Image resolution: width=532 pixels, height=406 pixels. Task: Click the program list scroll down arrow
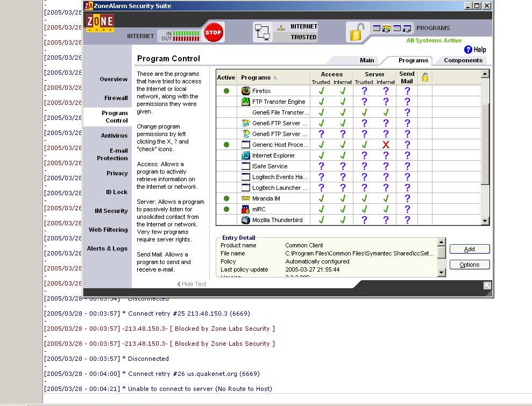tap(485, 221)
